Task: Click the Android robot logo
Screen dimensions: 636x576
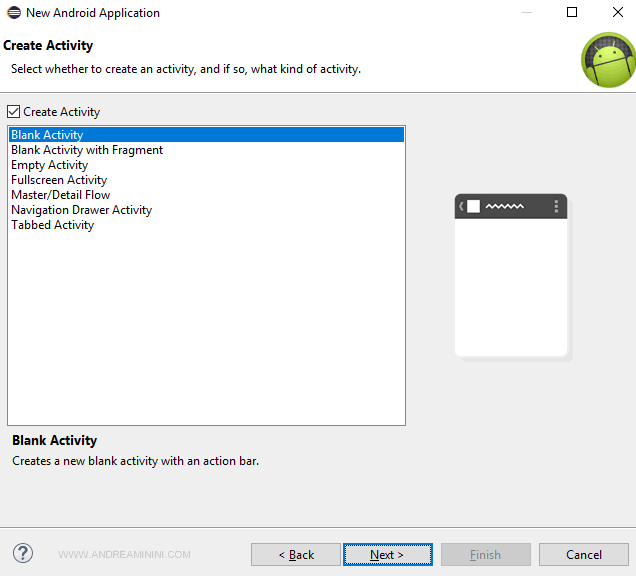Action: [x=607, y=60]
